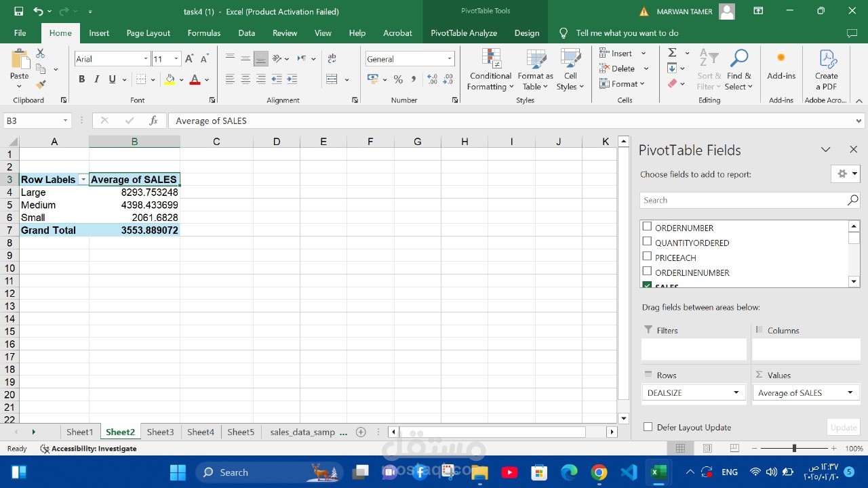
Task: Click the Comma Style icon
Action: click(413, 79)
